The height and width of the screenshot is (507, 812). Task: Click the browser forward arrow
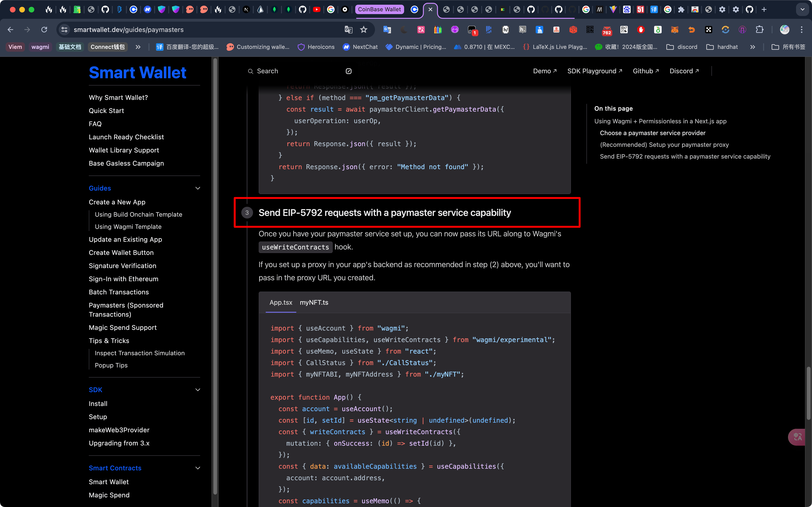[x=27, y=30]
